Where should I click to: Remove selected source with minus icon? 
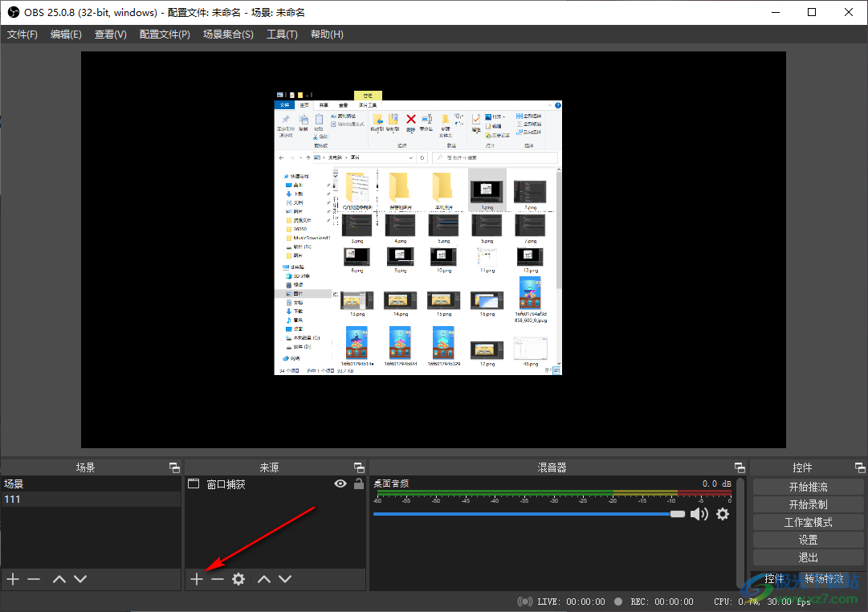click(218, 579)
